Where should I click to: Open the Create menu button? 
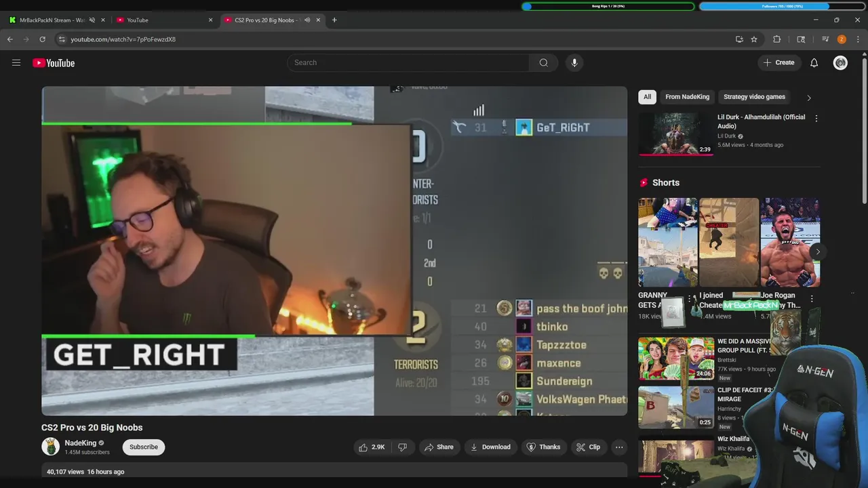tap(778, 63)
